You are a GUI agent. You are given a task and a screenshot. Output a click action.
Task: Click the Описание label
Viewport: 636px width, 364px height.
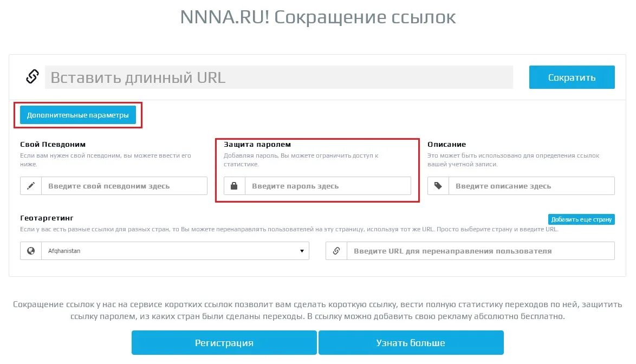[x=446, y=144]
